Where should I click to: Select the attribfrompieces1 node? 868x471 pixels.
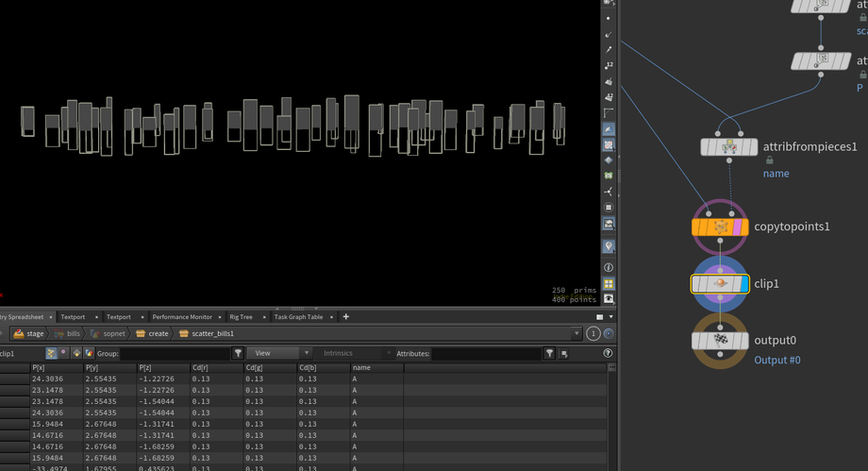click(x=729, y=147)
